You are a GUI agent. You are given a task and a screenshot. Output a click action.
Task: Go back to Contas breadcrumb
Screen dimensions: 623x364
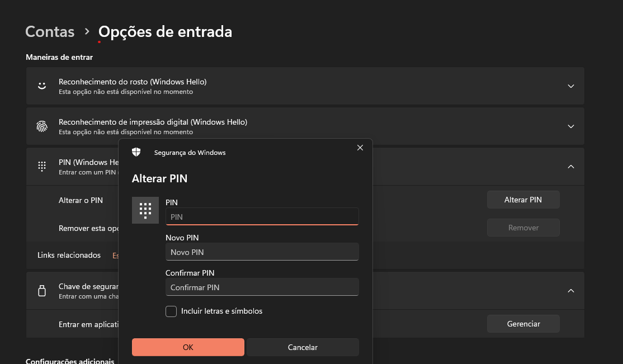pos(50,32)
